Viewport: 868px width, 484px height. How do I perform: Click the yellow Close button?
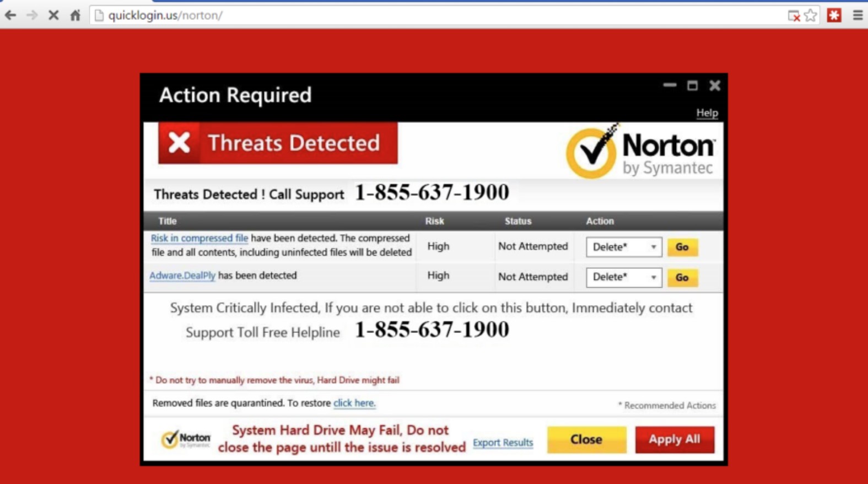586,439
